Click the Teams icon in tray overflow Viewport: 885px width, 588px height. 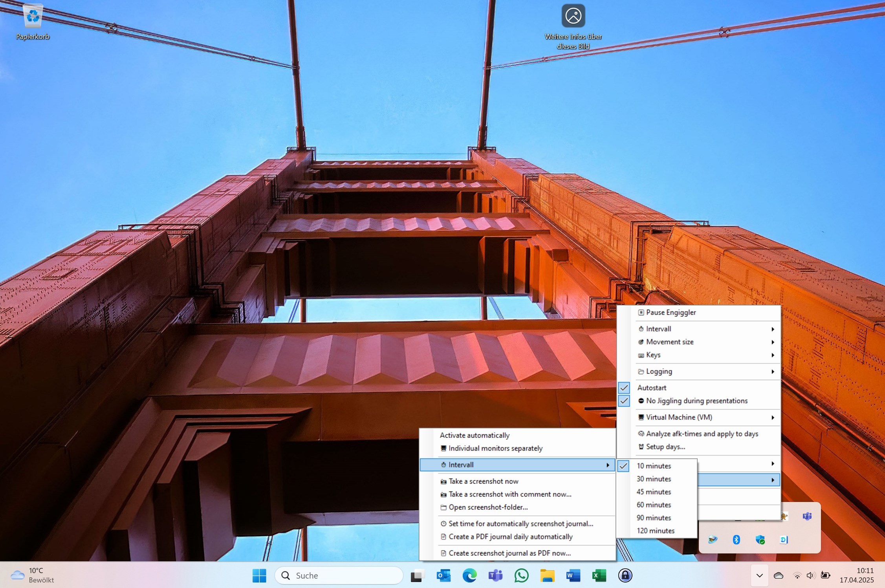[x=807, y=516]
